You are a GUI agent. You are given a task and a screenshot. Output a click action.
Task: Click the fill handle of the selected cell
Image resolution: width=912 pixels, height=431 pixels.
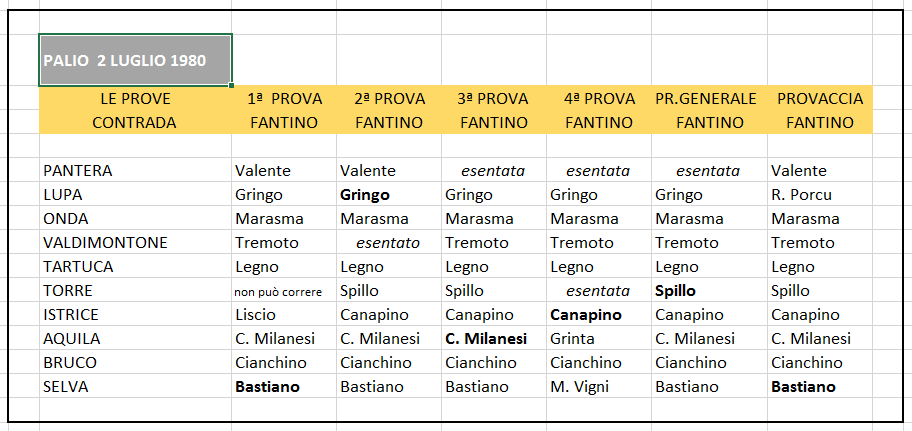[x=231, y=86]
